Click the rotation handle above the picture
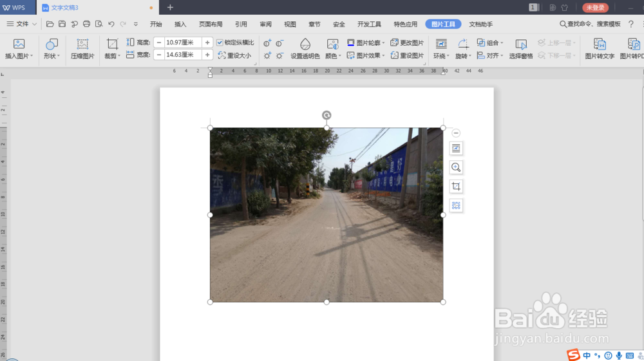 pos(327,115)
